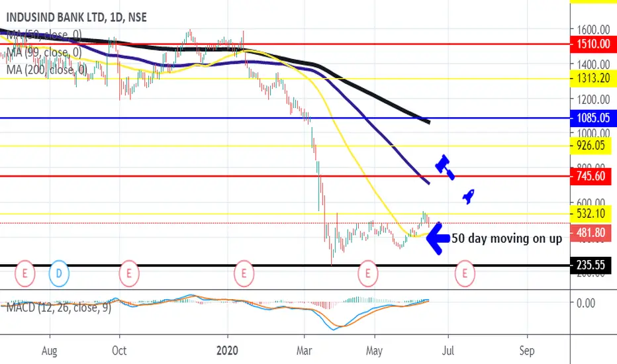The height and width of the screenshot is (364, 617).
Task: Select the MA (50, close, 0) indicator label
Action: (x=44, y=35)
